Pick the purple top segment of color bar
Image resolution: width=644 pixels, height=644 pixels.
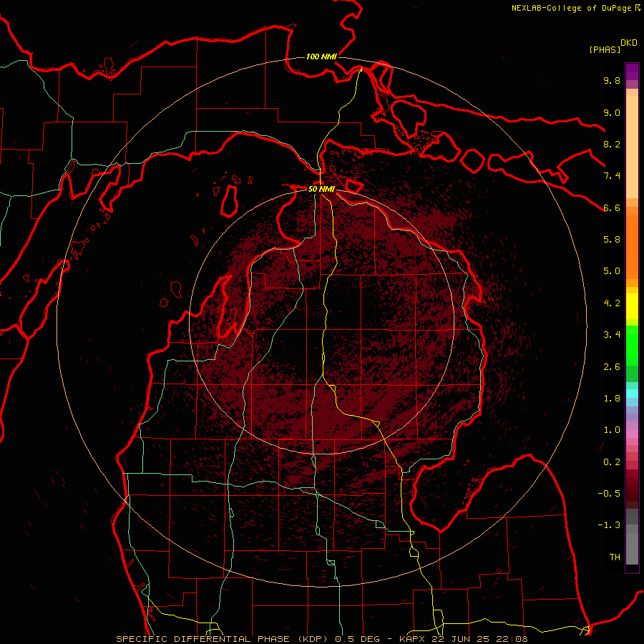632,72
